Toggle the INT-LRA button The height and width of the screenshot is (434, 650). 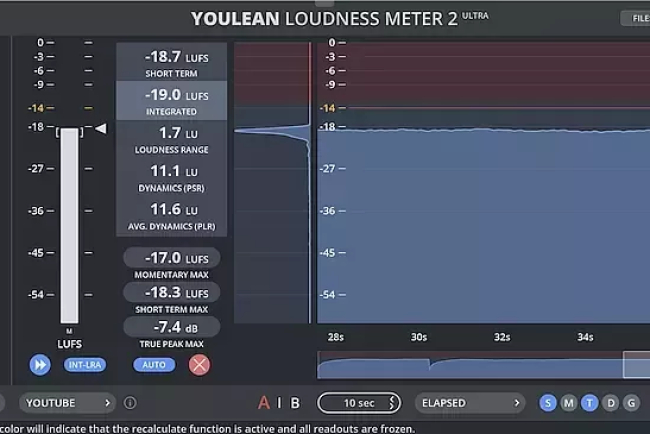(x=85, y=365)
